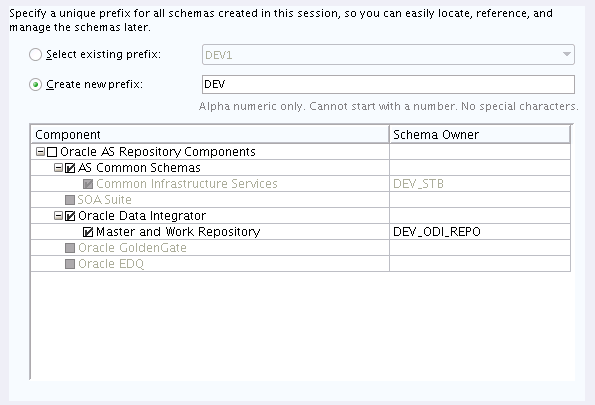Image resolution: width=595 pixels, height=405 pixels.
Task: Select the 'Master and Work Repository' row label
Action: click(x=178, y=232)
